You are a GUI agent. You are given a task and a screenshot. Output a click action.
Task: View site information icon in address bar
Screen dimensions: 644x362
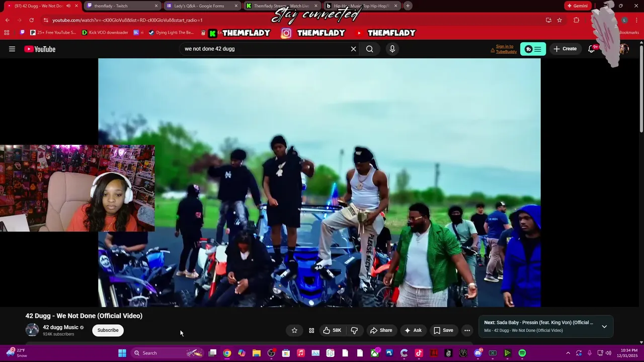tap(46, 20)
